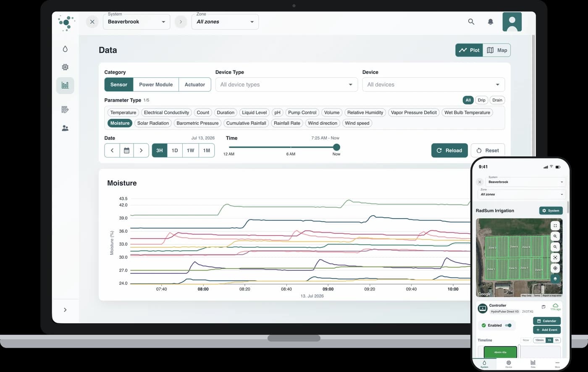
Task: Reload the data plot
Action: click(449, 150)
